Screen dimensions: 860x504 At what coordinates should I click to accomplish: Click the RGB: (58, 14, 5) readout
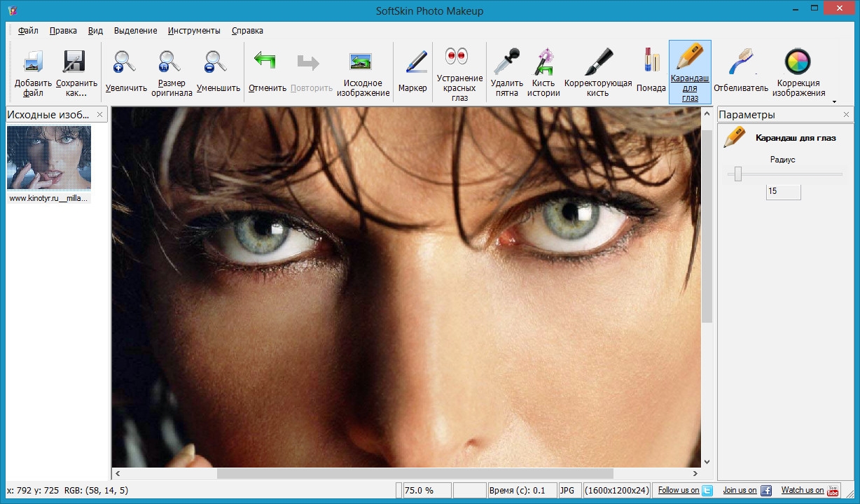point(96,490)
